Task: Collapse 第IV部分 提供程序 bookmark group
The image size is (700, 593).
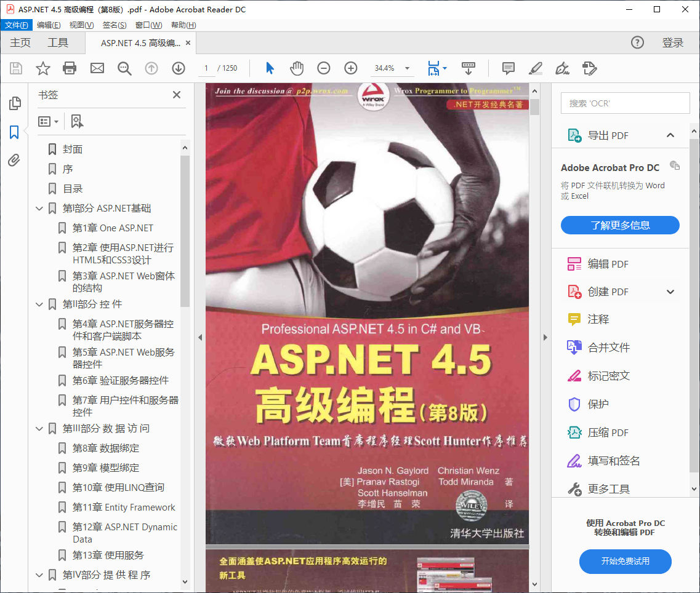Action: 39,575
